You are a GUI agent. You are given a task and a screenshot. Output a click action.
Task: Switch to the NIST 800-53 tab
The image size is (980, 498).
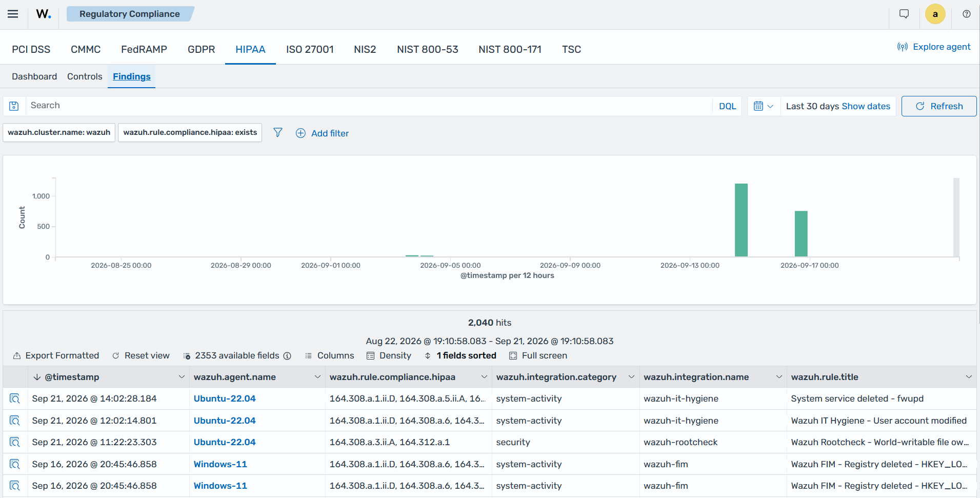(x=428, y=49)
